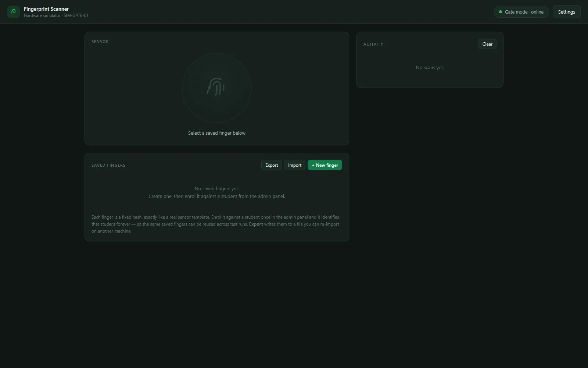Click the 'Fingerprint Scanner' title text

click(x=46, y=9)
